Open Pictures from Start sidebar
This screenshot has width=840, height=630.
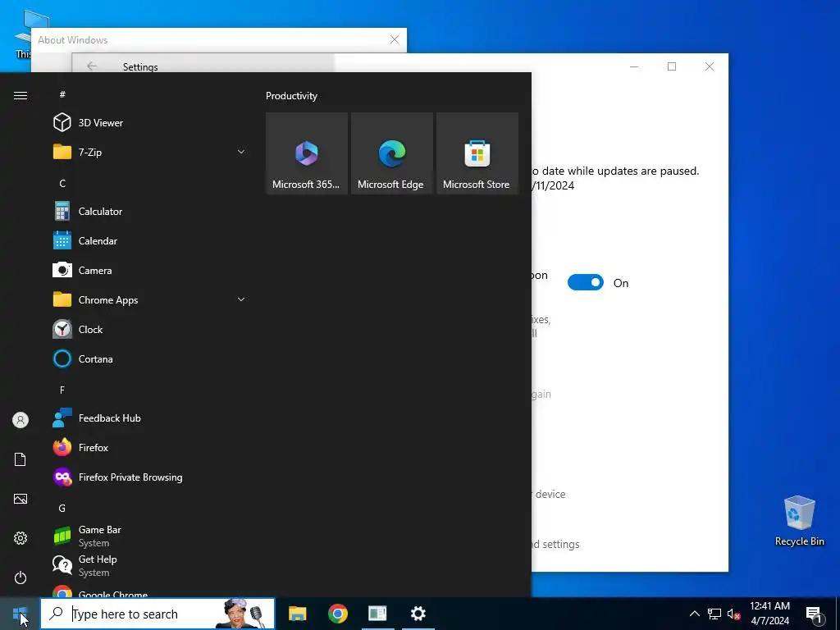tap(21, 499)
